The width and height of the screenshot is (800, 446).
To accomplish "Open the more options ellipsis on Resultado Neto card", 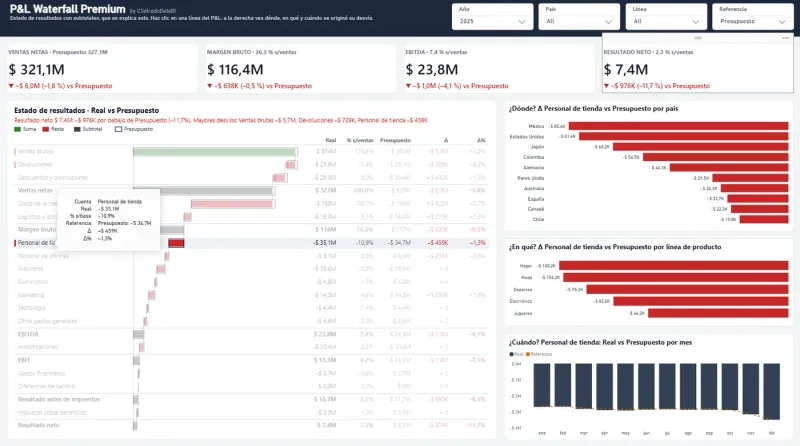I will (x=785, y=38).
